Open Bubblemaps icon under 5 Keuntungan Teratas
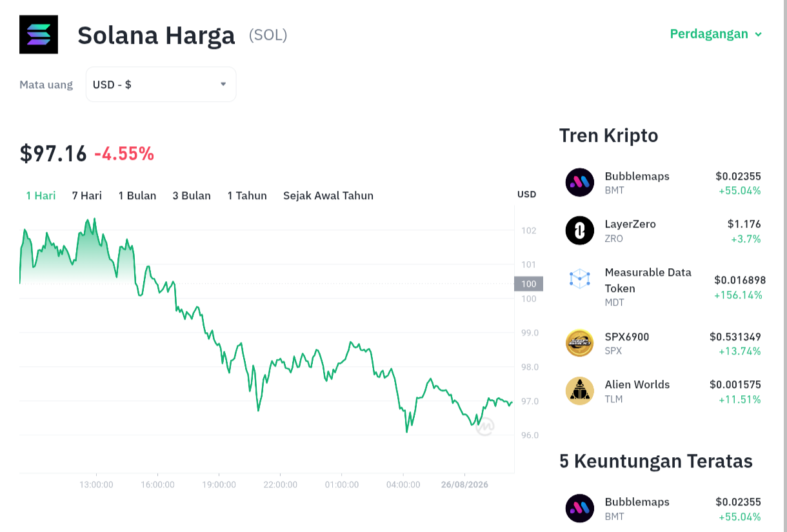Screen dimensions: 787x532 579,508
